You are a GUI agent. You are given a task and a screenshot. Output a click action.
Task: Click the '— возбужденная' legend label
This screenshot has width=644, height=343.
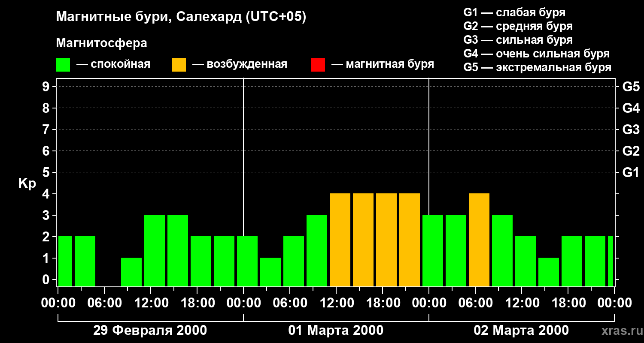(240, 64)
